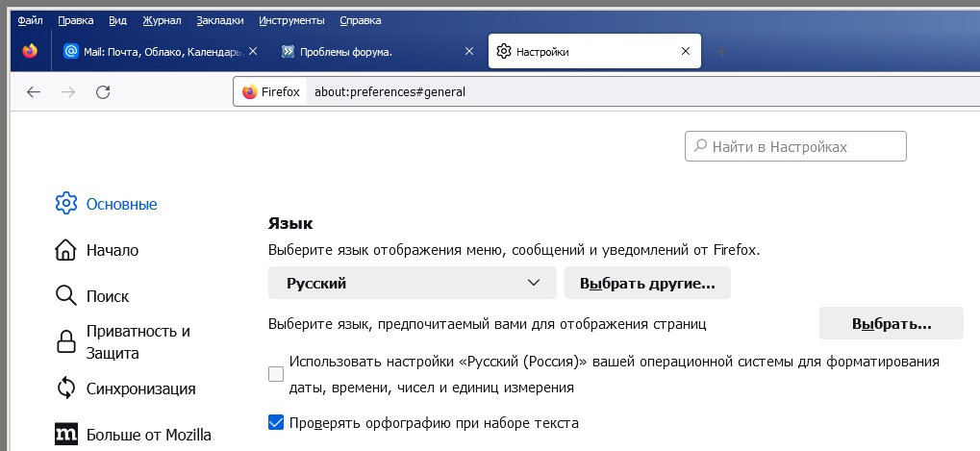Uncheck Проверять орфографию при наборе текста
The image size is (980, 451).
click(276, 423)
